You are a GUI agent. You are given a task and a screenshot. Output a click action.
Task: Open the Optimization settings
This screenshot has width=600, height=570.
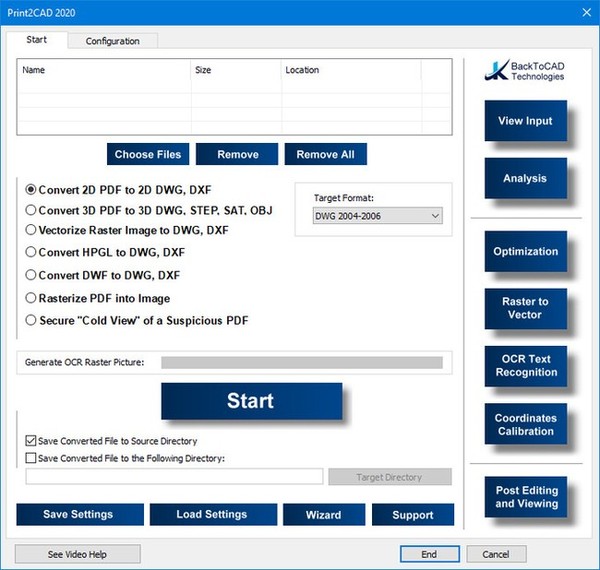click(x=525, y=252)
